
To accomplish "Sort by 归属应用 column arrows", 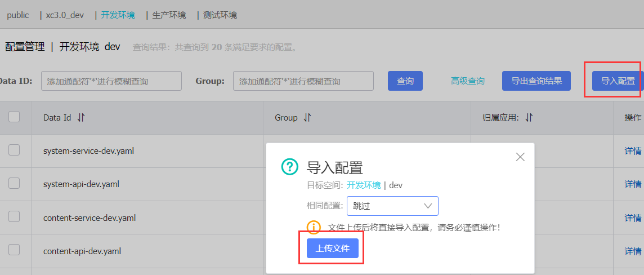I will 529,118.
